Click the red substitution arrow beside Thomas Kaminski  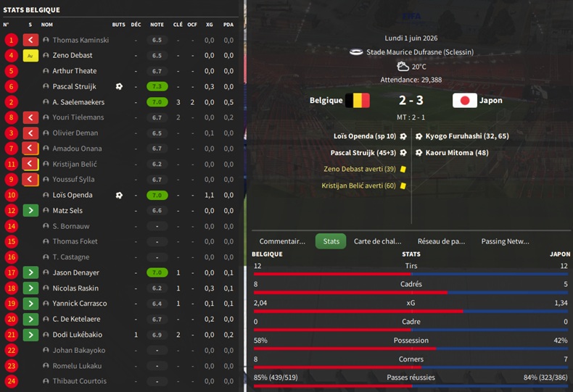click(30, 40)
